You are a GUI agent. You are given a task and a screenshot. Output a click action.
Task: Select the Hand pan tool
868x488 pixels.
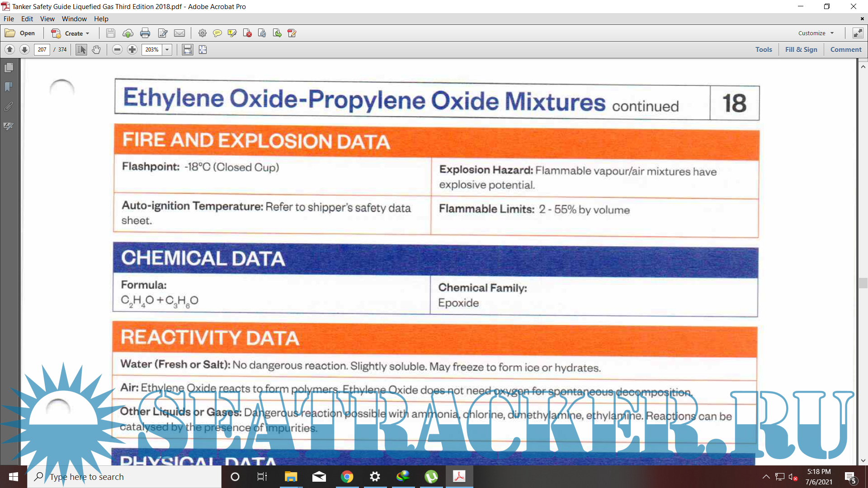coord(96,50)
